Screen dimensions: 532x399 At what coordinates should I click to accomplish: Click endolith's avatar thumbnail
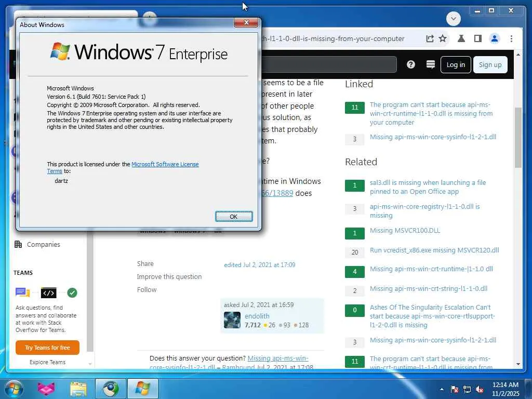point(232,320)
